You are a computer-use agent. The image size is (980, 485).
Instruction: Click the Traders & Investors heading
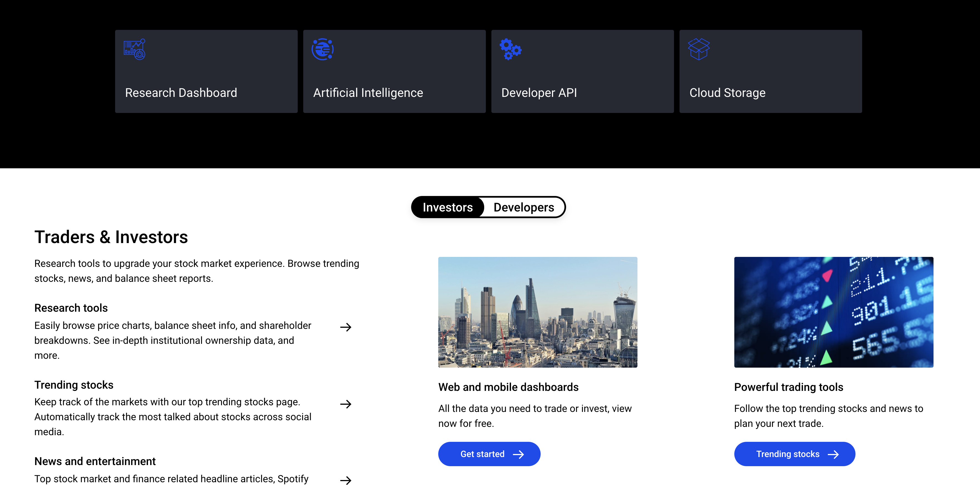tap(111, 237)
